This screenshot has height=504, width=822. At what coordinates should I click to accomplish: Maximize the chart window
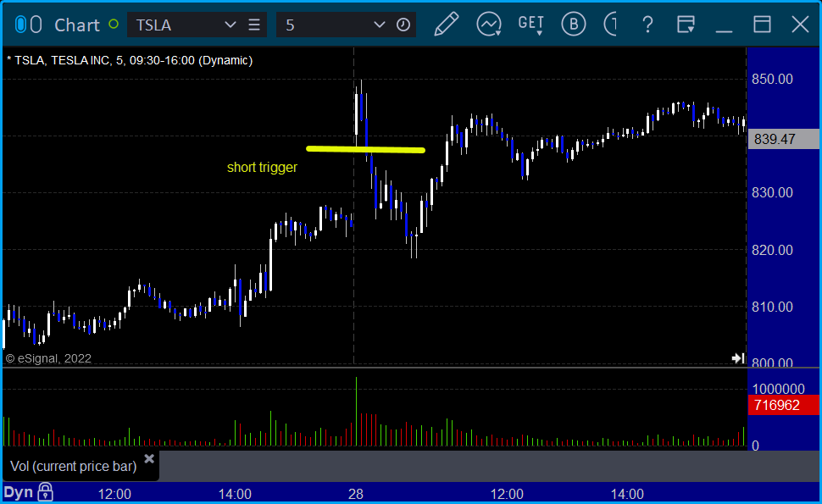[762, 24]
